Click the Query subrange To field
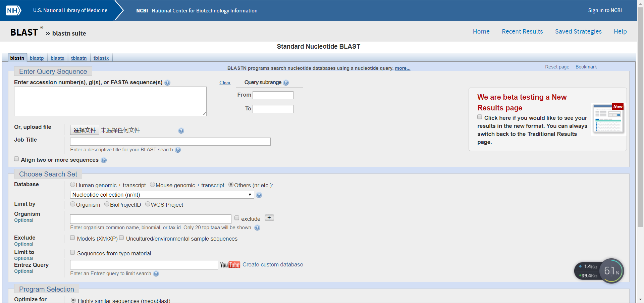Viewport: 644px width, 303px height. pos(273,109)
